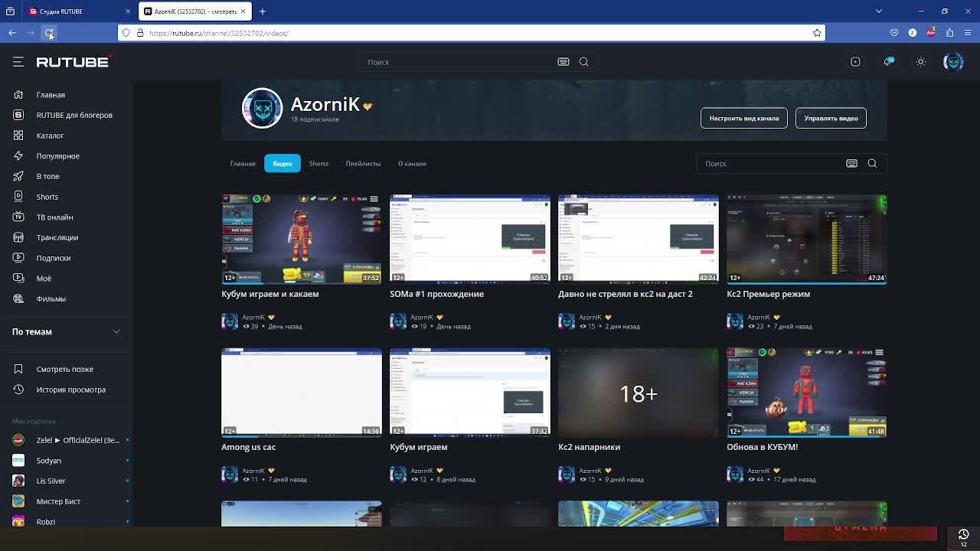980x551 pixels.
Task: Switch to channel Главная tab
Action: (243, 164)
